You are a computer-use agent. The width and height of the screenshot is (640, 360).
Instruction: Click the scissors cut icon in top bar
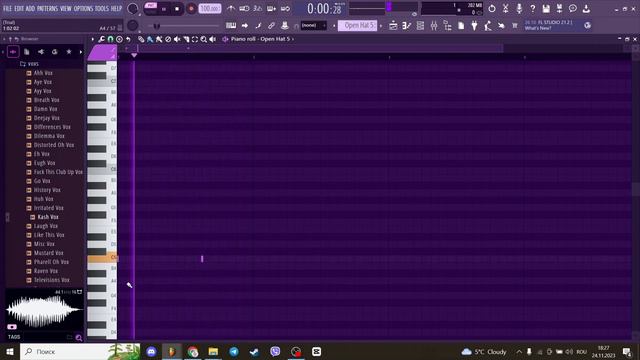pyautogui.click(x=505, y=9)
